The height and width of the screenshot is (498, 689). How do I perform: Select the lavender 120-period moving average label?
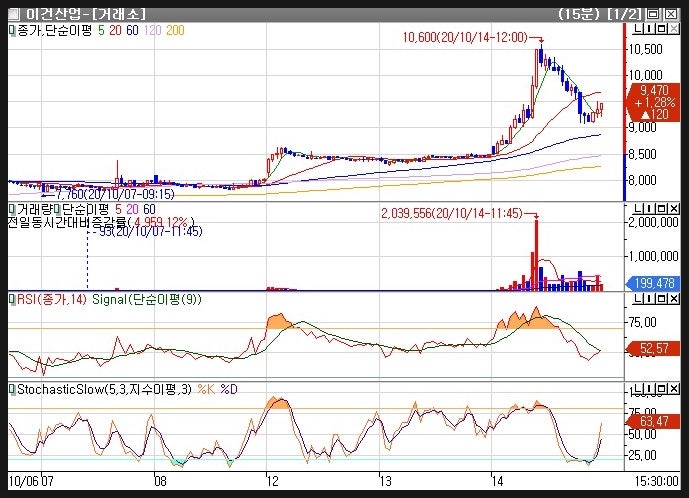tap(152, 30)
